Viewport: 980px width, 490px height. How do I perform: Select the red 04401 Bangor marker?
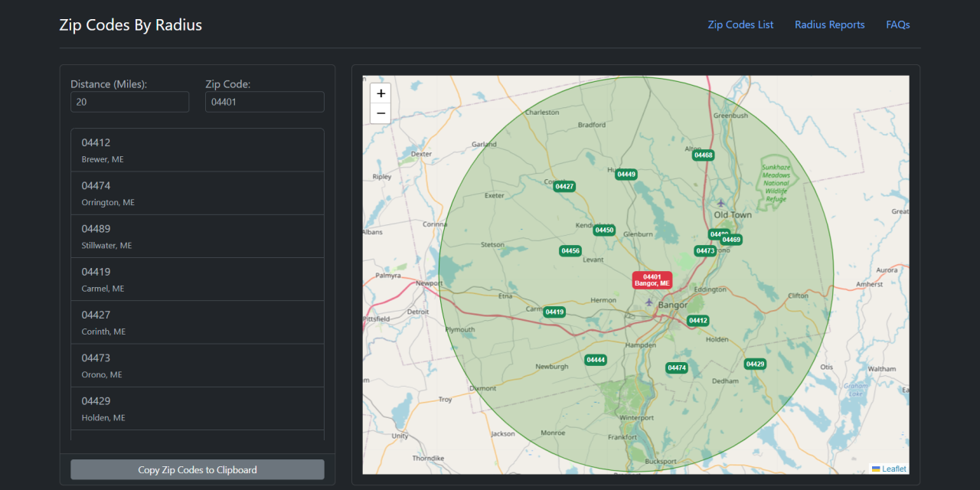coord(652,280)
